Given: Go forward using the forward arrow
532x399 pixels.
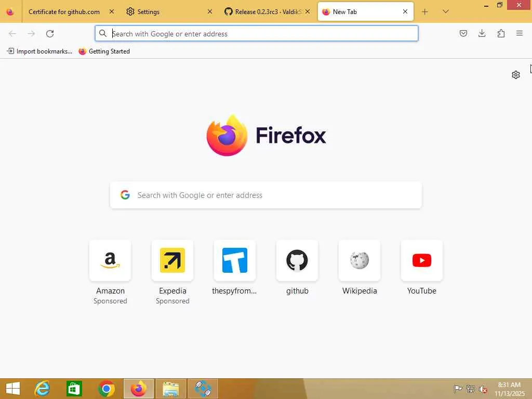Looking at the screenshot, I should [x=31, y=34].
